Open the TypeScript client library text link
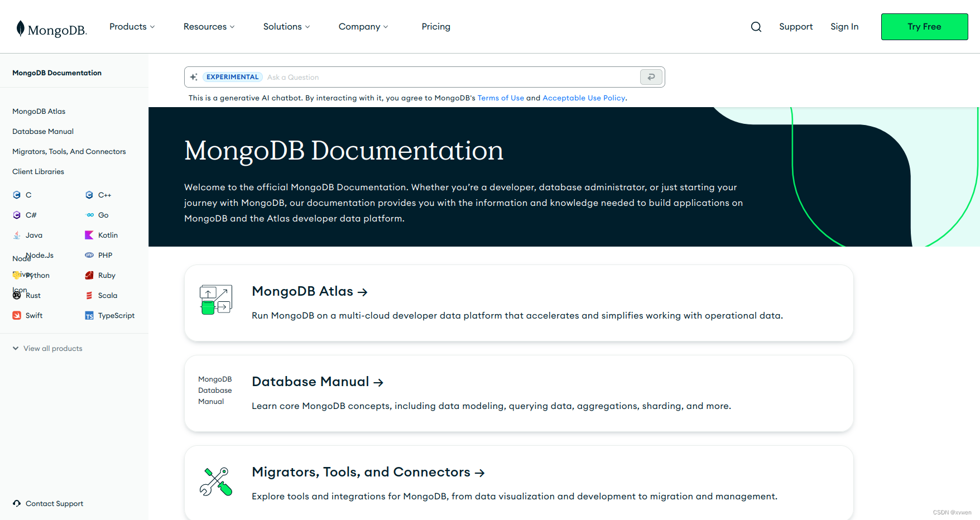 click(116, 315)
